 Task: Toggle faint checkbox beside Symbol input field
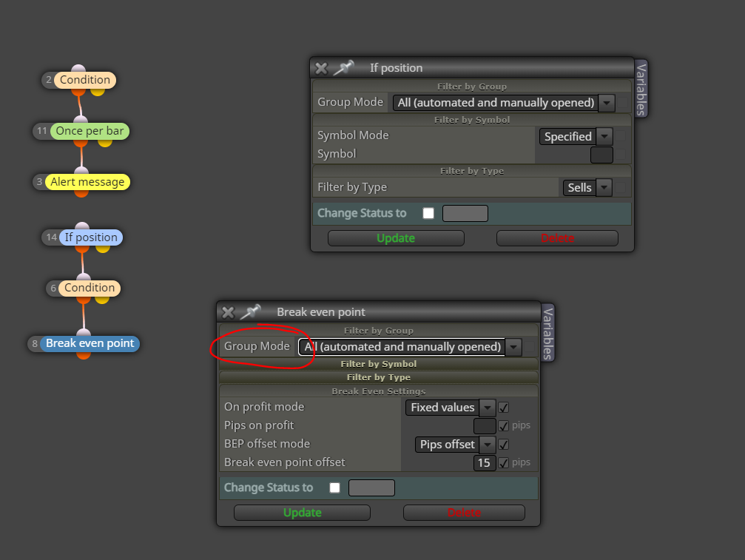click(x=621, y=155)
